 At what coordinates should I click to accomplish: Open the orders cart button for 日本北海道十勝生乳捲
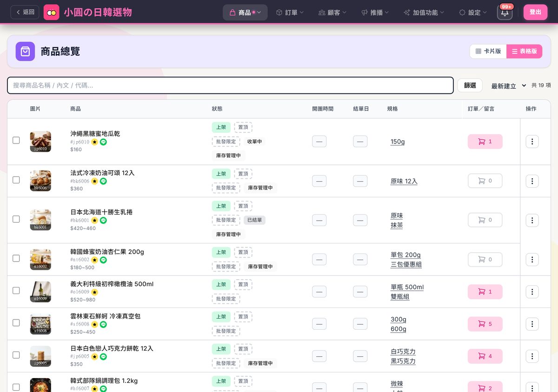tap(485, 220)
